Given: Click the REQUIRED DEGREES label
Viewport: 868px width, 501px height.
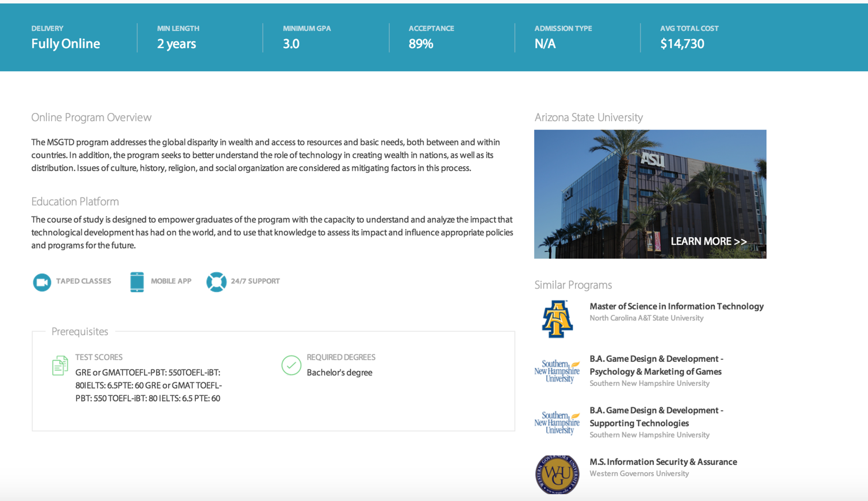Looking at the screenshot, I should 341,357.
